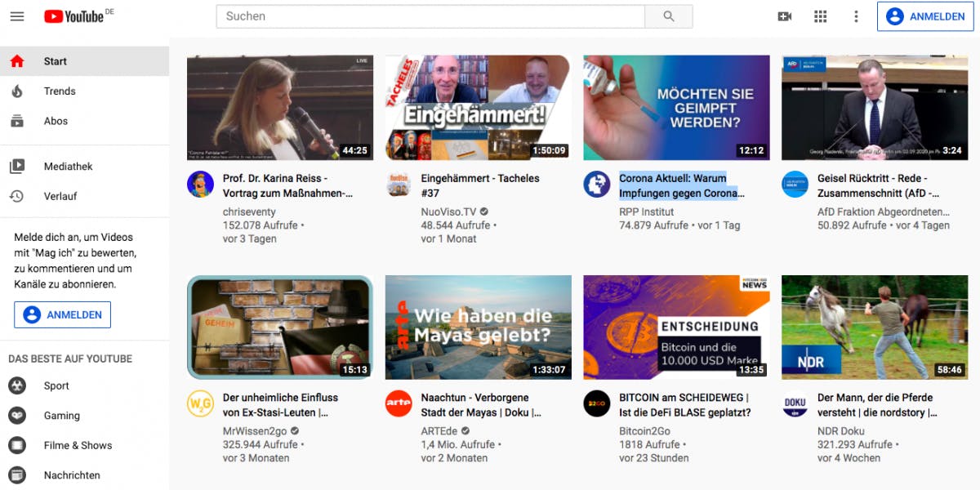Open Der Mann, der die Pferde versteht title
980x490 pixels.
[x=877, y=405]
